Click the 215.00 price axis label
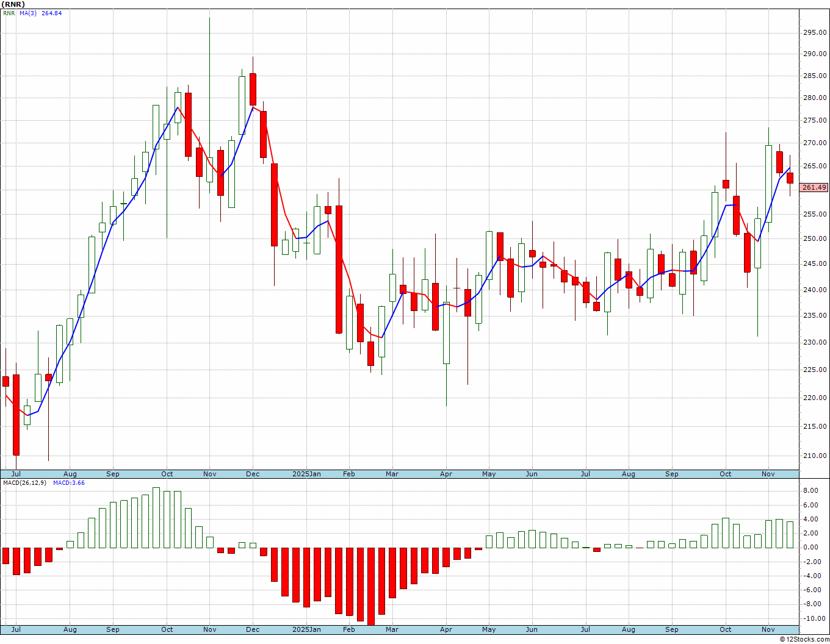830x644 pixels. [815, 426]
